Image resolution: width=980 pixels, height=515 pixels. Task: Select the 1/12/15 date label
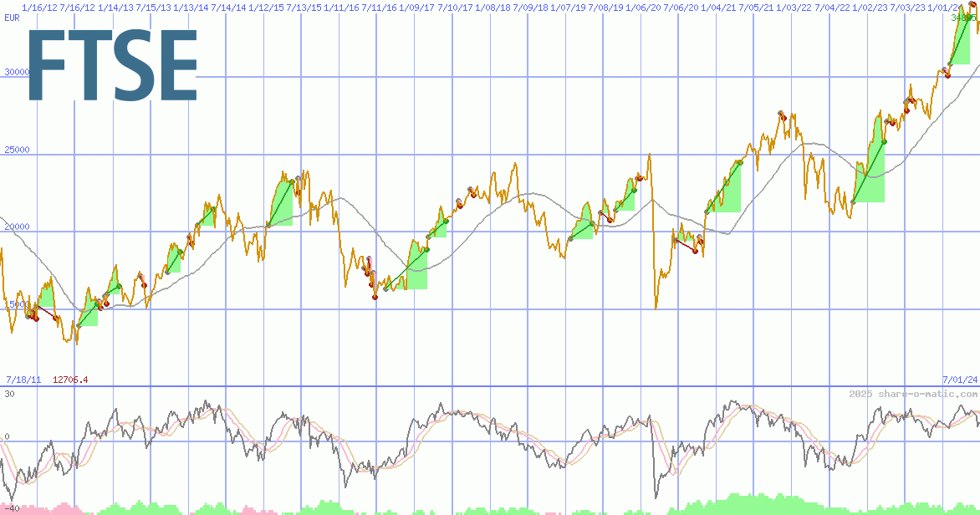pyautogui.click(x=266, y=8)
